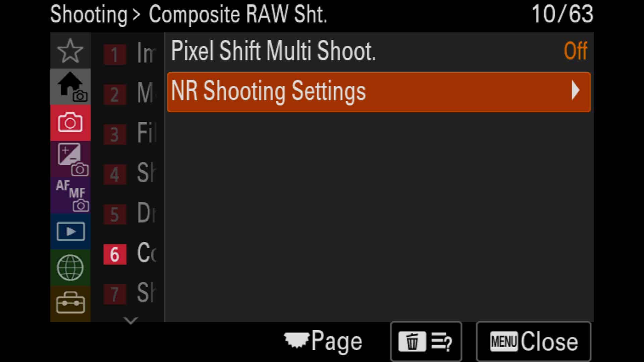Toggle Pixel Shift Multi Shoot. Off setting

pyautogui.click(x=379, y=51)
